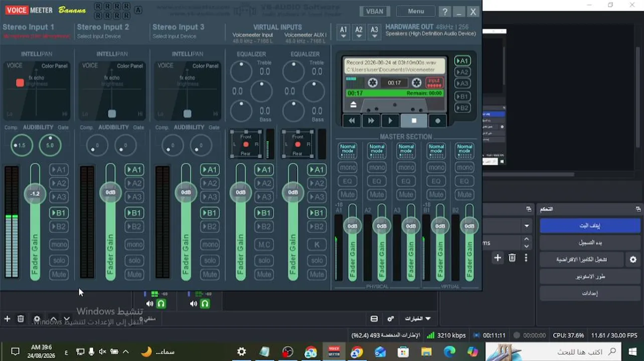
Task: Select input device for Stereo Input 3
Action: tap(174, 36)
